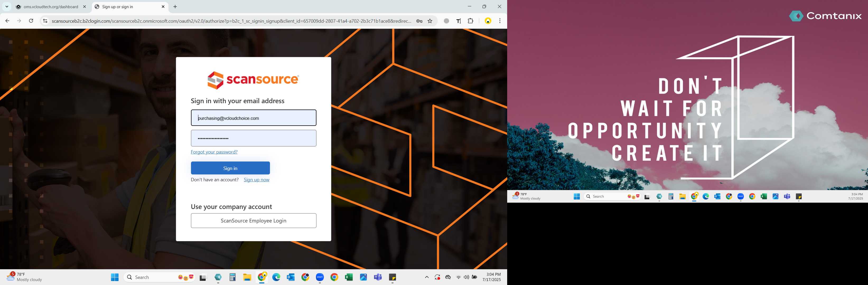Close the 'Sign up or sign in' tab

pyautogui.click(x=163, y=7)
